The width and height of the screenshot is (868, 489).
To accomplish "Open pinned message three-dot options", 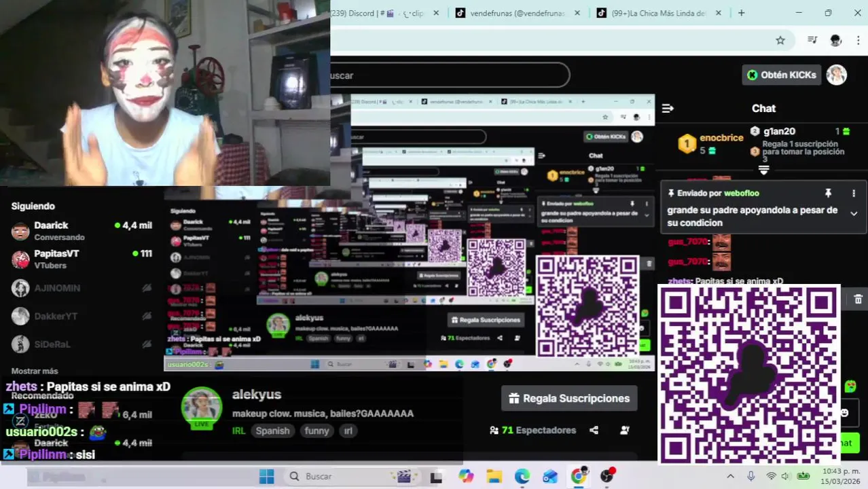I will pyautogui.click(x=854, y=194).
